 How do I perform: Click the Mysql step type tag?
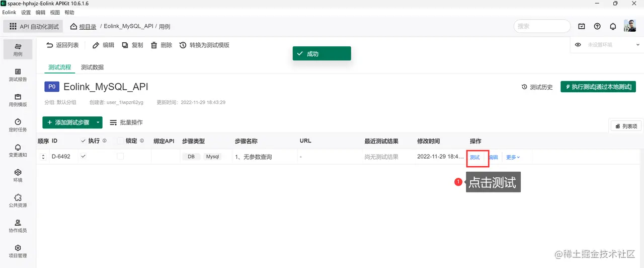(x=213, y=157)
